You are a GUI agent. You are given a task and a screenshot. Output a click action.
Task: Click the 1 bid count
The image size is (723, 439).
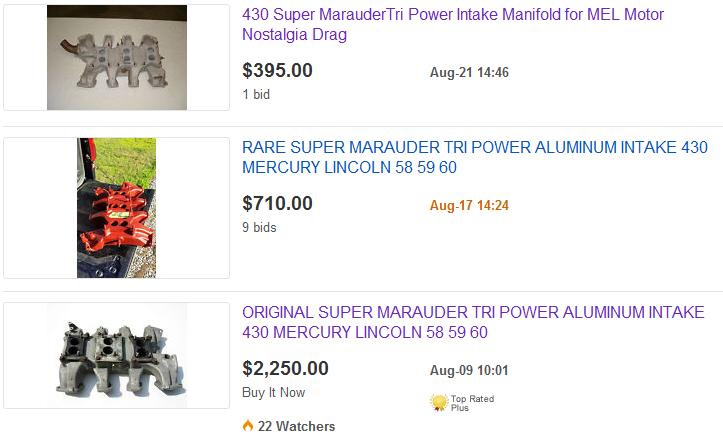256,94
